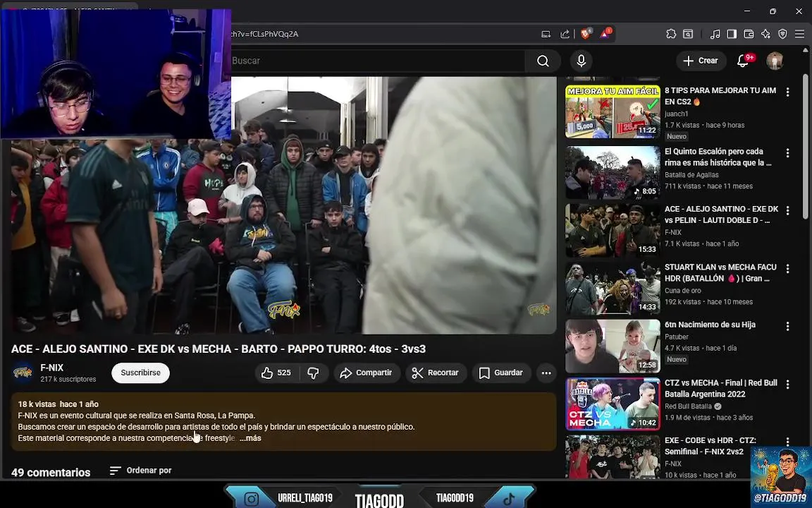The height and width of the screenshot is (508, 812).
Task: Click the main video player
Action: pos(284,205)
